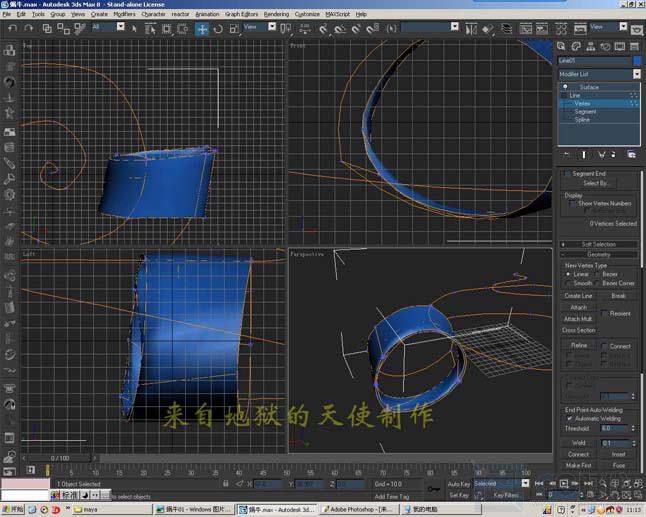Click the Pin Stack icon

pos(566,154)
